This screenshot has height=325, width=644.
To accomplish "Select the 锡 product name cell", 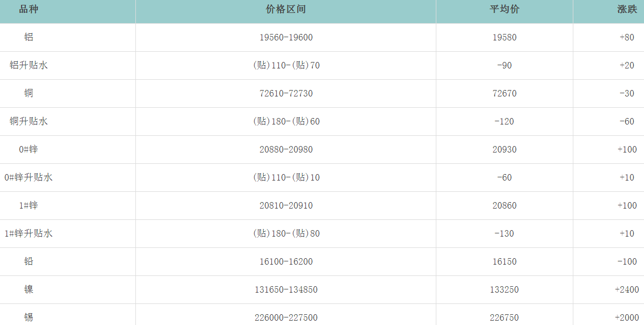I will [29, 317].
